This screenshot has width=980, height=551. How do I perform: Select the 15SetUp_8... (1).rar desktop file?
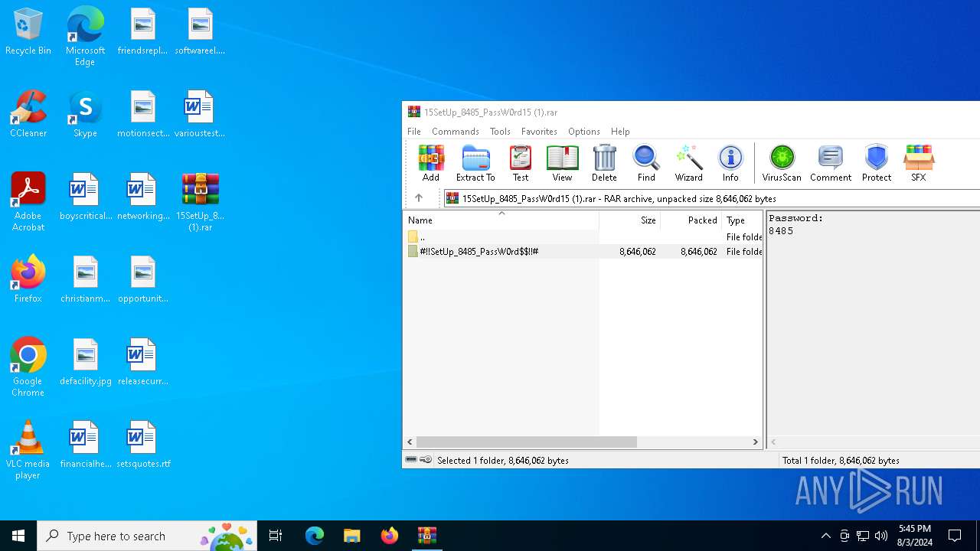click(x=200, y=202)
